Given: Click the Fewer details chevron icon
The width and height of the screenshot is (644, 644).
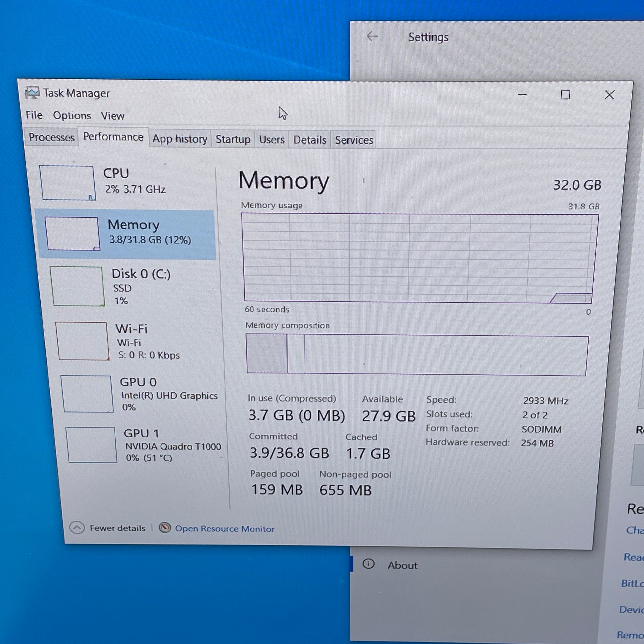Looking at the screenshot, I should pos(77,528).
